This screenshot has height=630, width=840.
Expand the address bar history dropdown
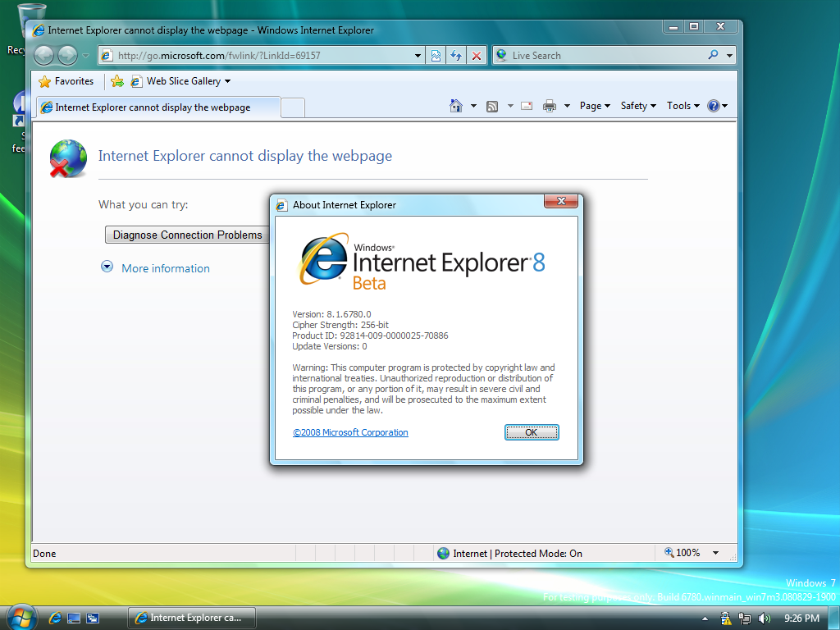(x=418, y=56)
